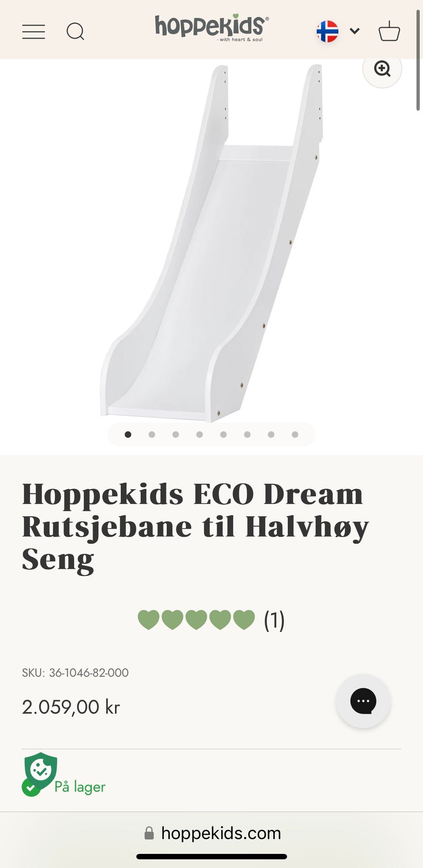Click the Hoppekids logo to go home
Image resolution: width=423 pixels, height=868 pixels.
pos(211,28)
